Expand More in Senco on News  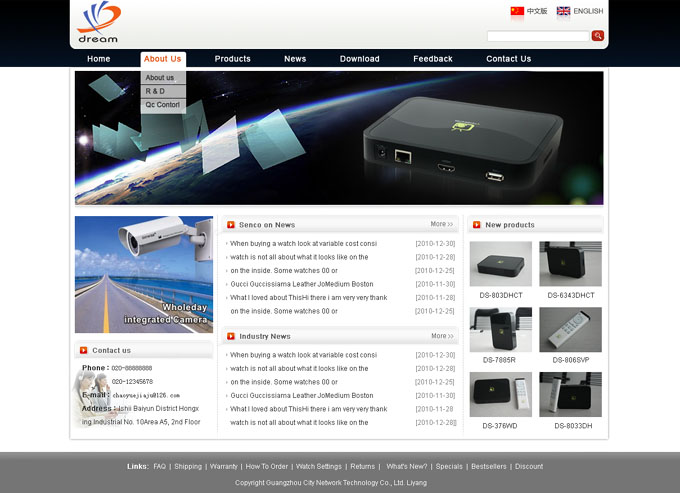point(441,224)
